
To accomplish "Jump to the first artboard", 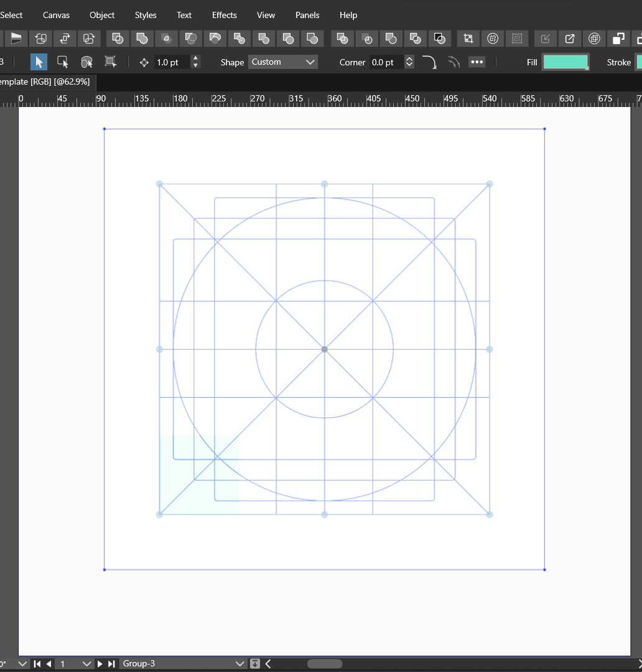I will 37,664.
